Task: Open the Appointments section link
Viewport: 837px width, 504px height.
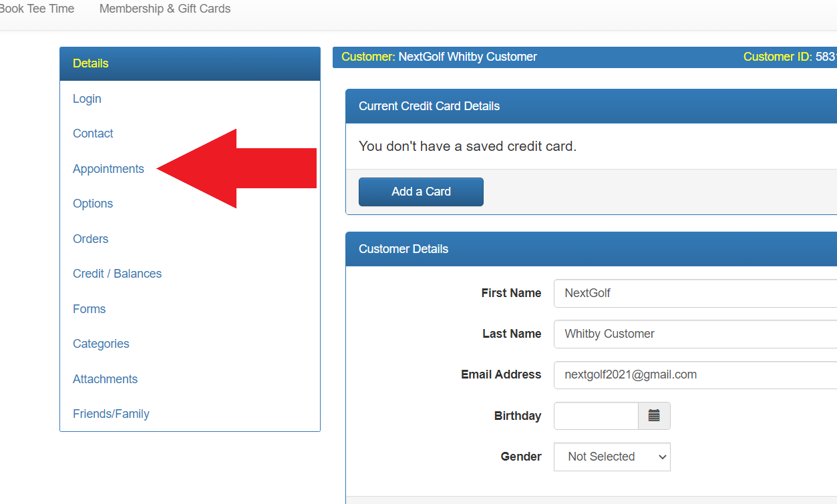Action: [108, 169]
